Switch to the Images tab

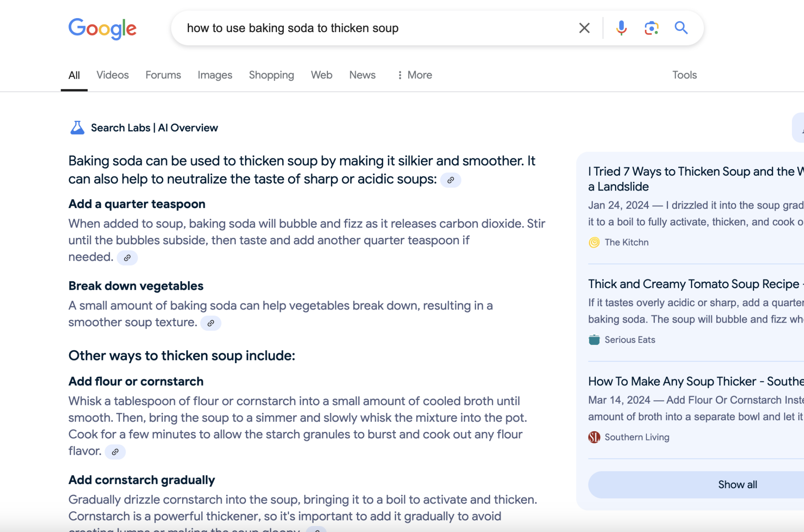point(215,75)
